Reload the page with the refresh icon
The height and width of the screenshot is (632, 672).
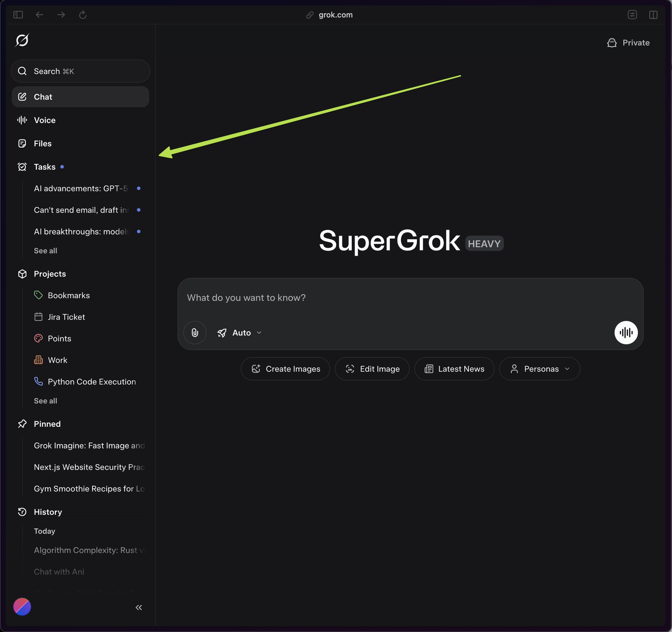(x=83, y=15)
